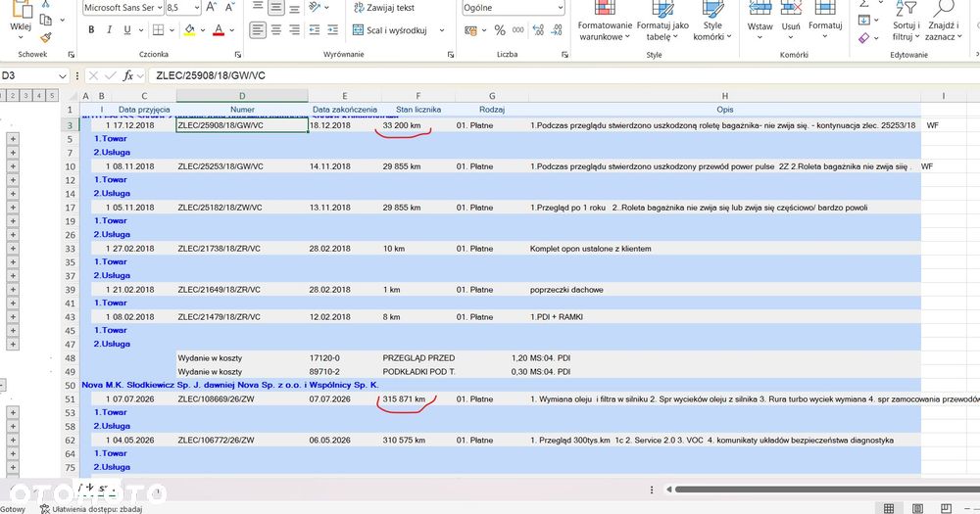The image size is (980, 514).
Task: Open the Wyrównanie dialog launcher
Action: pyautogui.click(x=451, y=55)
